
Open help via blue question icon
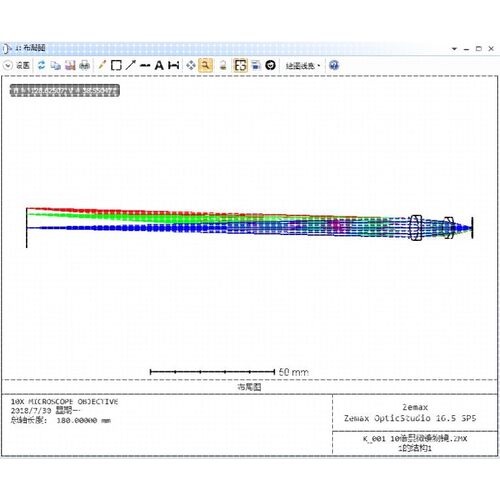[334, 65]
